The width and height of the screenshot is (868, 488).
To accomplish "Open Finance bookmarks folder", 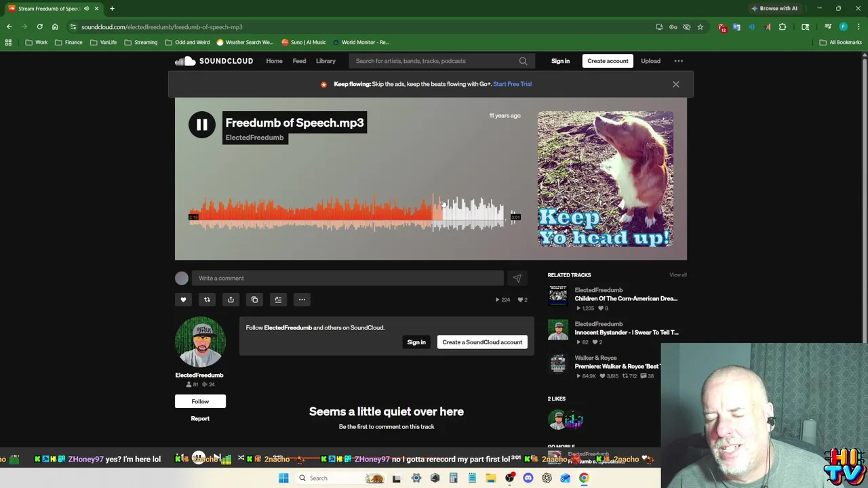I will coord(68,42).
